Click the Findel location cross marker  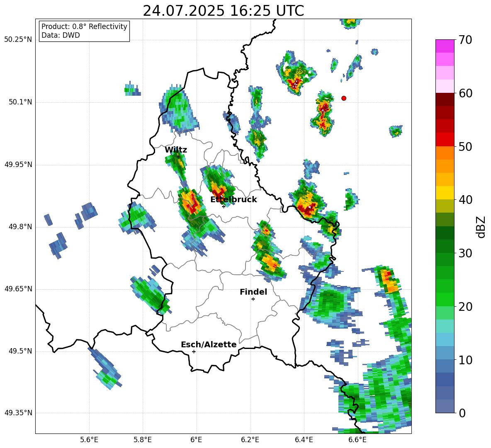(x=253, y=299)
